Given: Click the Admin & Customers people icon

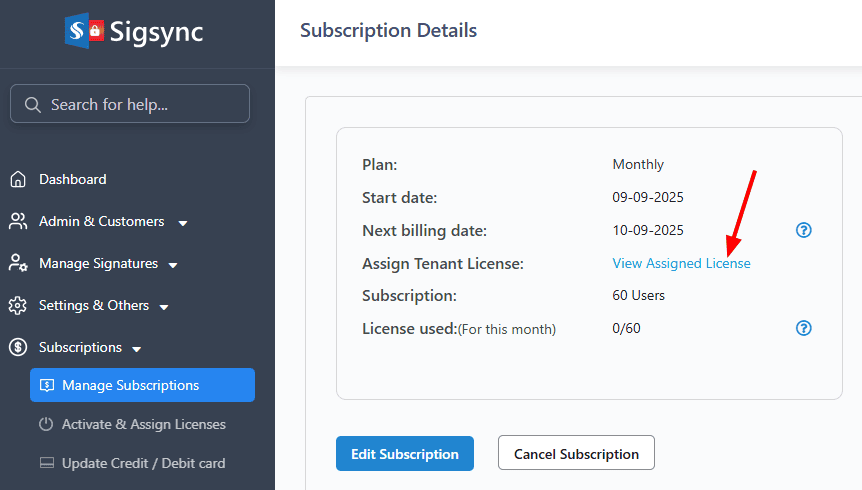Looking at the screenshot, I should (x=18, y=221).
